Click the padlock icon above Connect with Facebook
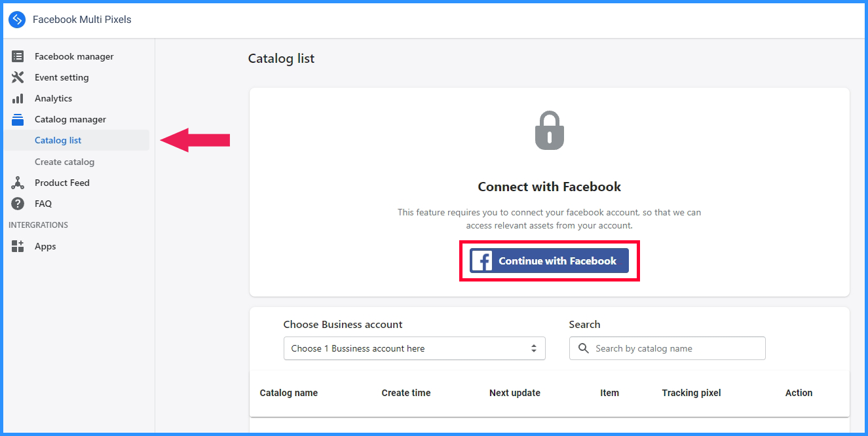The image size is (868, 436). 550,130
